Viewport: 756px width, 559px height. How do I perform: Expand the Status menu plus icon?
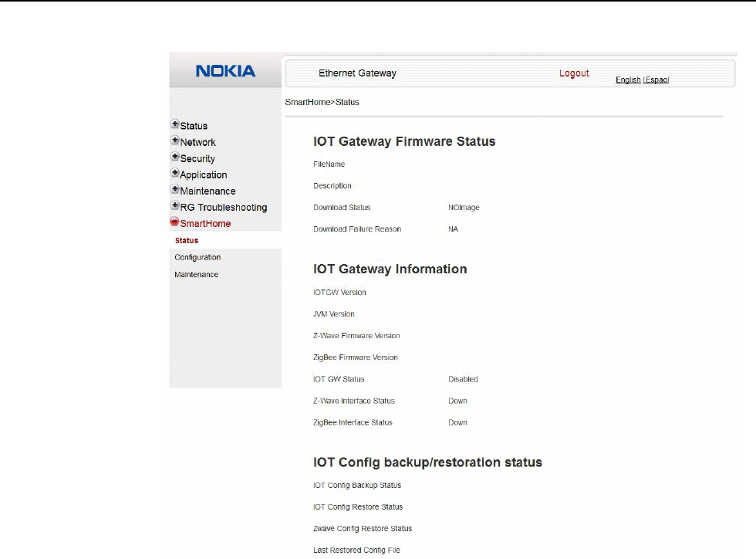click(x=175, y=125)
